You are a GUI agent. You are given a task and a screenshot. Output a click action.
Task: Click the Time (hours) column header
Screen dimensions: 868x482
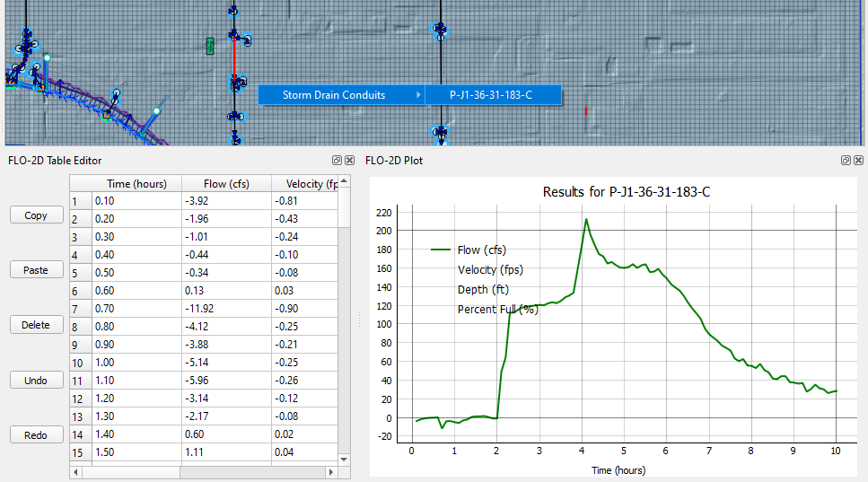136,184
